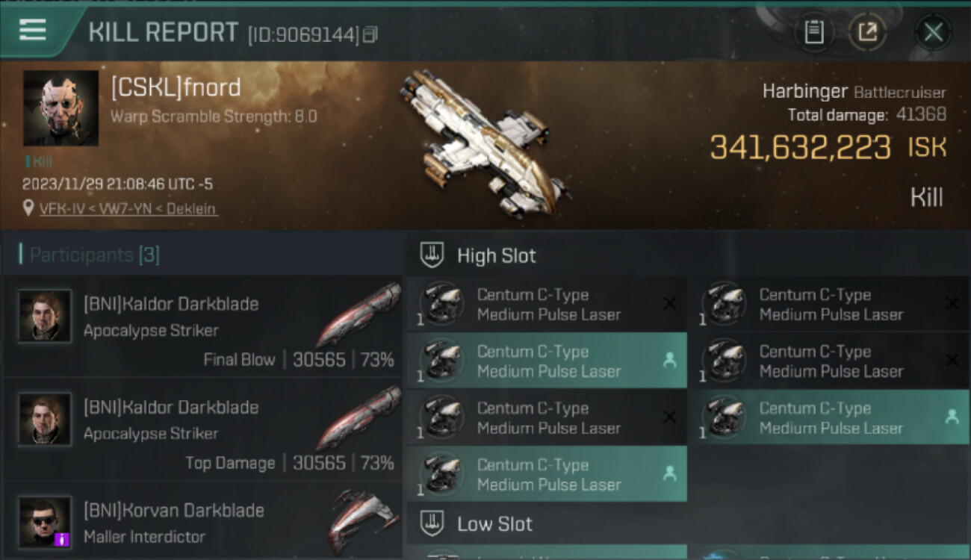Image resolution: width=971 pixels, height=560 pixels.
Task: Open the clipboard copy report icon
Action: (x=814, y=32)
